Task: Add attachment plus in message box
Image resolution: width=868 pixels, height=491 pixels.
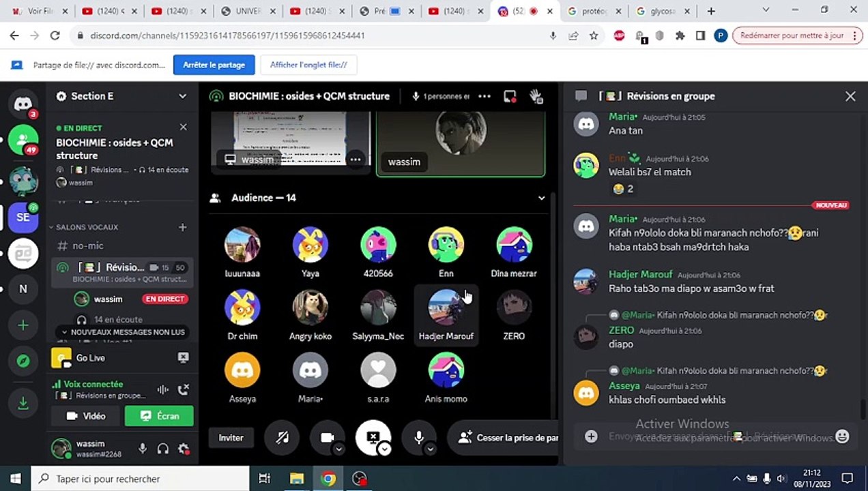Action: [591, 436]
